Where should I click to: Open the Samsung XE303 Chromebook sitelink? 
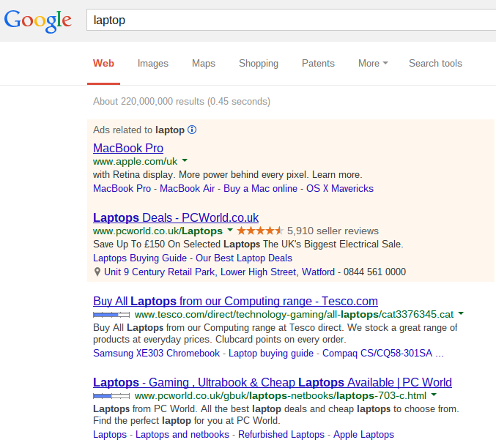click(x=156, y=353)
